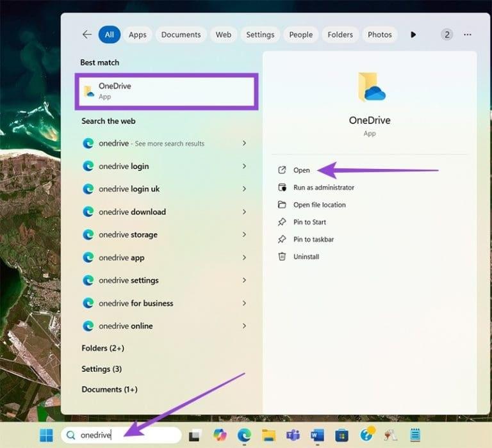This screenshot has width=492, height=448.
Task: Click the Edge icon beside 'onedrive for business'
Action: 88,303
